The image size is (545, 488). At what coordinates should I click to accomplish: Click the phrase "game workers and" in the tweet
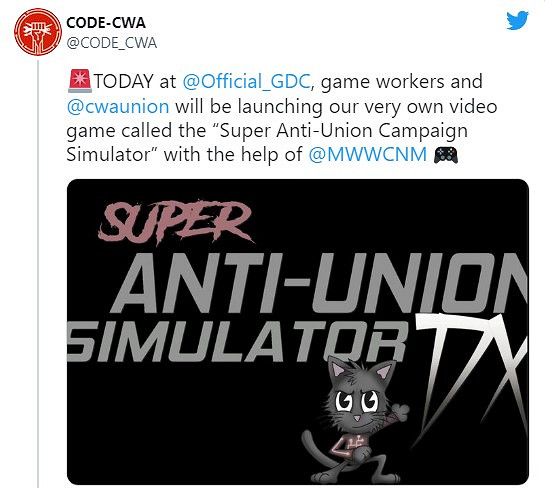401,82
